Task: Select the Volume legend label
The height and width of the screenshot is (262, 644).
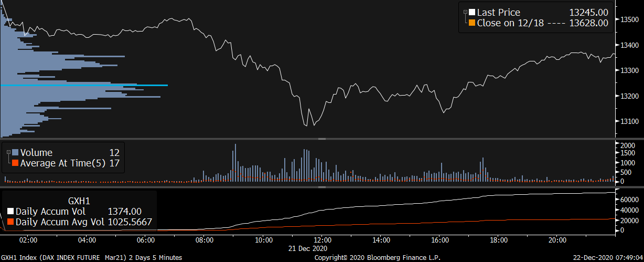Action: coord(36,153)
